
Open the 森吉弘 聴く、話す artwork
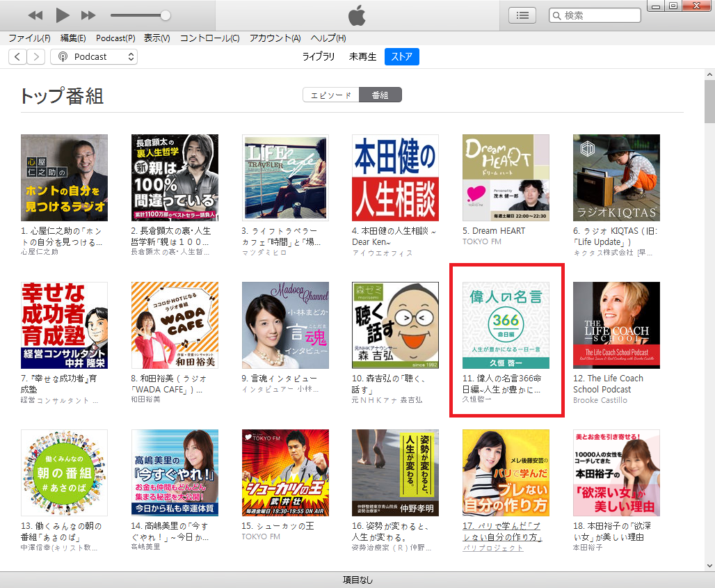pyautogui.click(x=395, y=325)
